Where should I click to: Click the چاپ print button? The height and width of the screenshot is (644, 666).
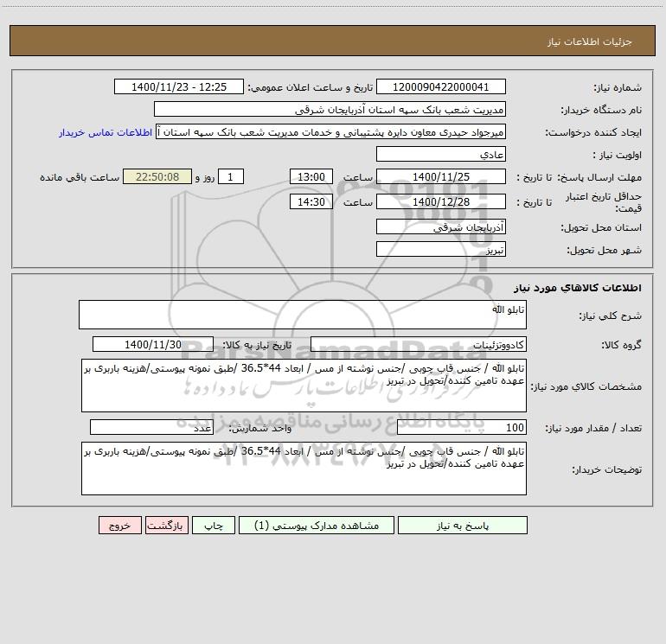pos(214,525)
